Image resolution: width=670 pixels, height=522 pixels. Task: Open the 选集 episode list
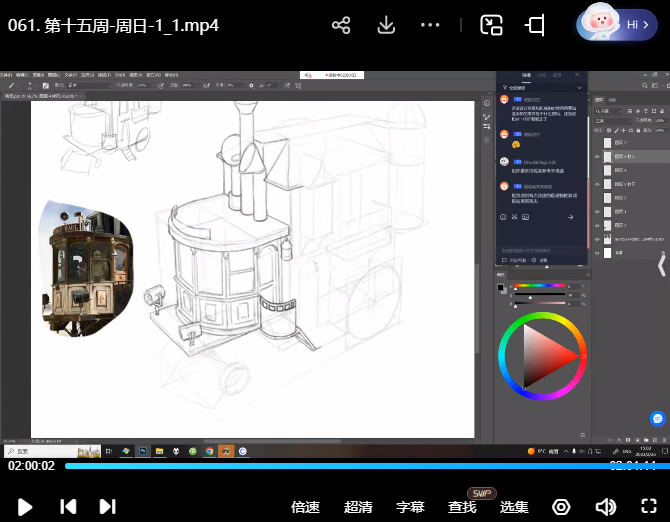click(x=514, y=507)
